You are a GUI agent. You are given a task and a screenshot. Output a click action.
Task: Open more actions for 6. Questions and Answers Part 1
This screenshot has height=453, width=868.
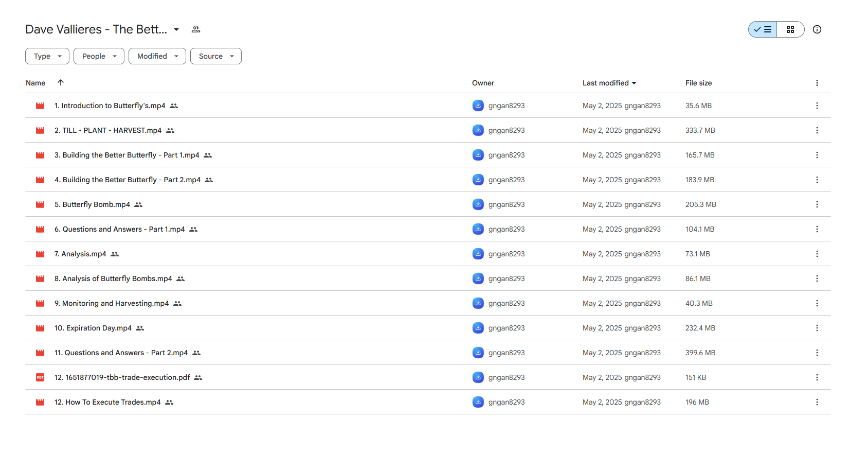[x=817, y=229]
